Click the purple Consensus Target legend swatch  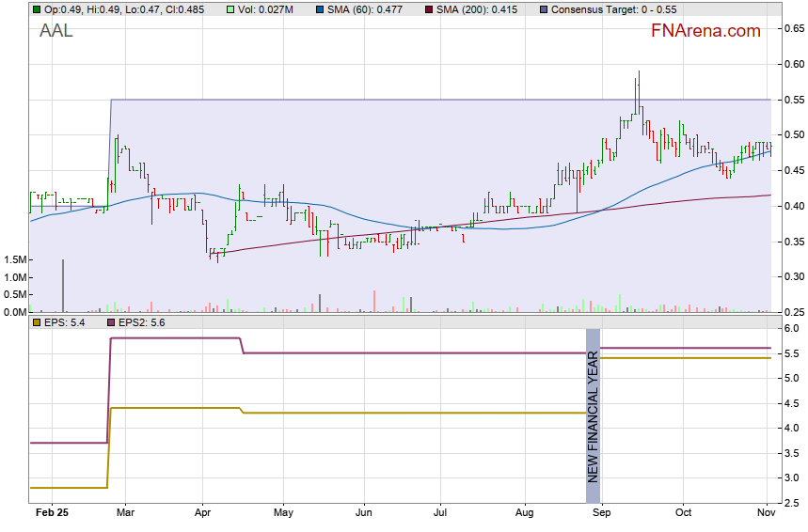[545, 8]
